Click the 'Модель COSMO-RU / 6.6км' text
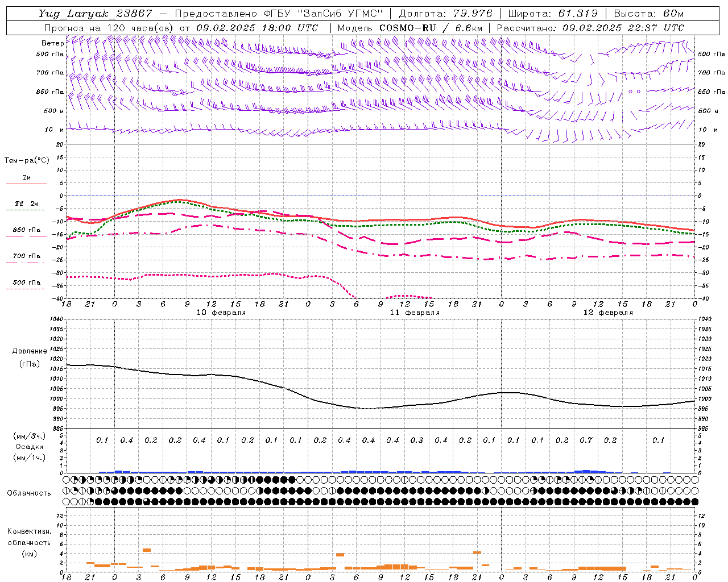The height and width of the screenshot is (582, 728). pyautogui.click(x=410, y=28)
